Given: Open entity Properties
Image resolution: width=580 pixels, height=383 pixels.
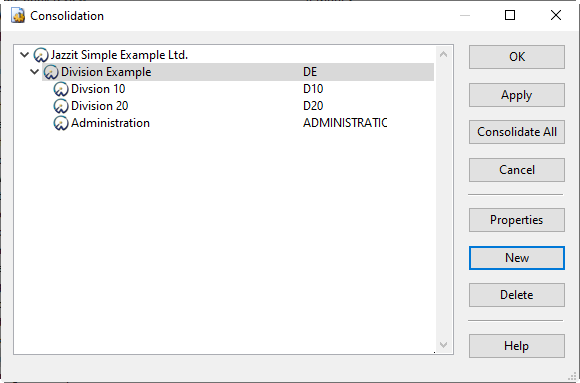Looking at the screenshot, I should point(517,220).
